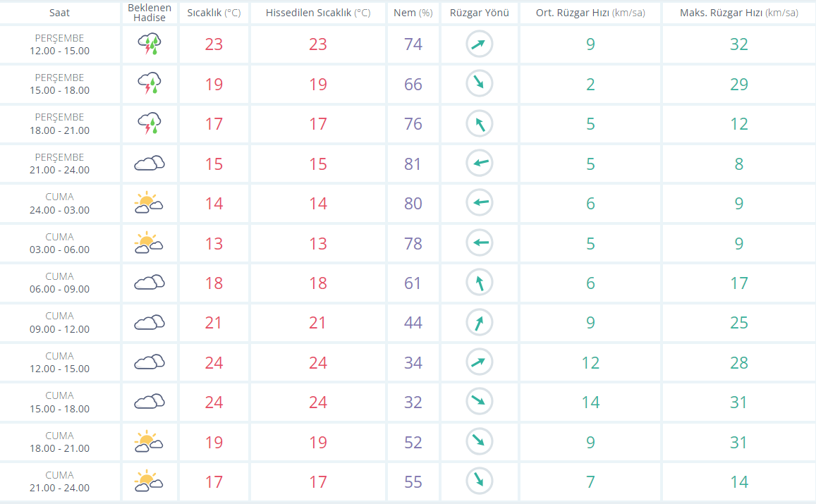This screenshot has width=816, height=504.
Task: Select the CUMA 06.00 - 09.00 time cell
Action: pos(59,283)
